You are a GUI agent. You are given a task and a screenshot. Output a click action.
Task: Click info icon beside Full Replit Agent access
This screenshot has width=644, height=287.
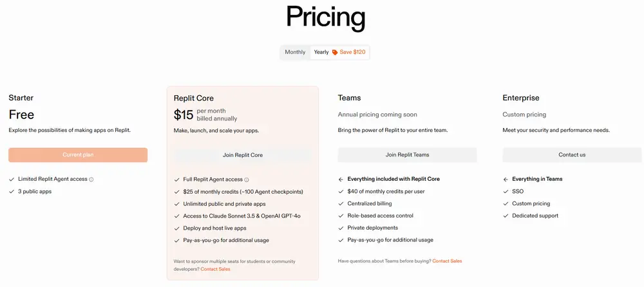[x=247, y=180]
